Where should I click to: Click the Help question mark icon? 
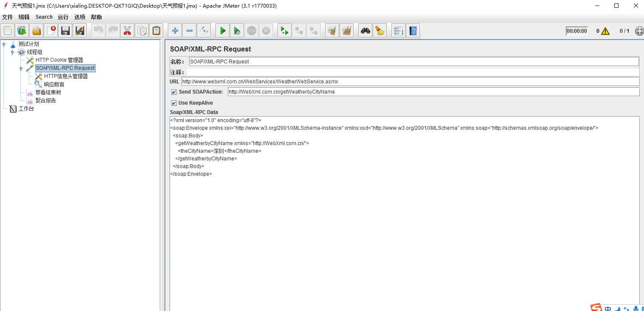click(x=413, y=31)
